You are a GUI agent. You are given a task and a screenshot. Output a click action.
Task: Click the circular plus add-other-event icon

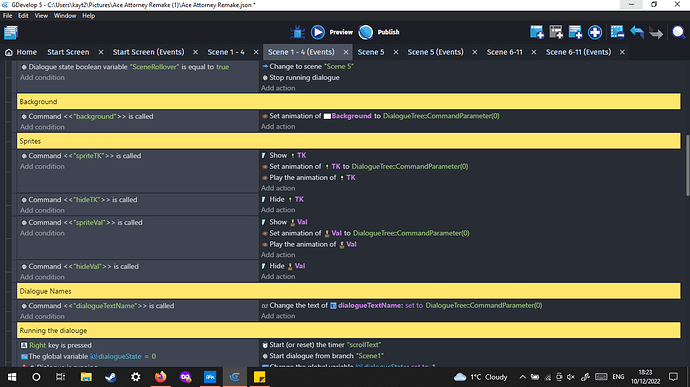click(595, 32)
